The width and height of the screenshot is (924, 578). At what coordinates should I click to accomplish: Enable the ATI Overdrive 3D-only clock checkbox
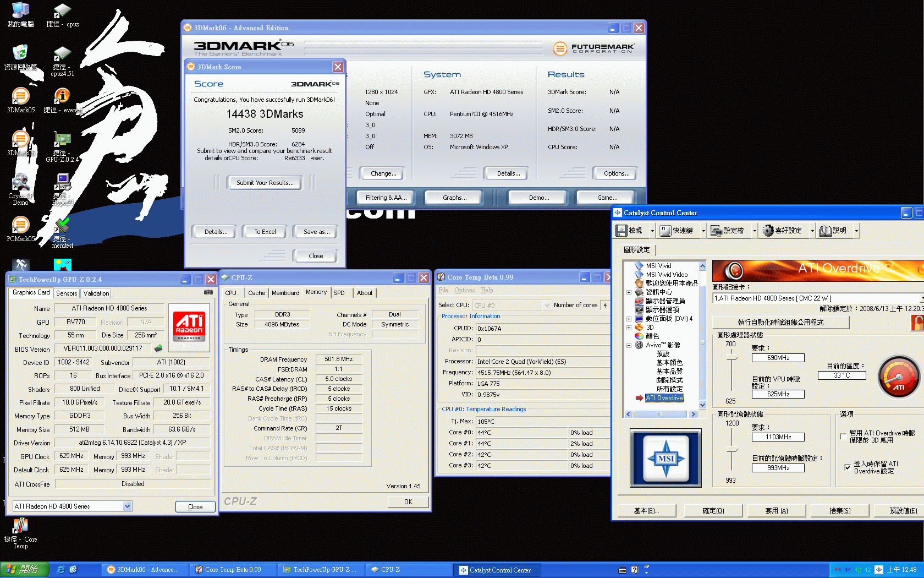pyautogui.click(x=843, y=437)
